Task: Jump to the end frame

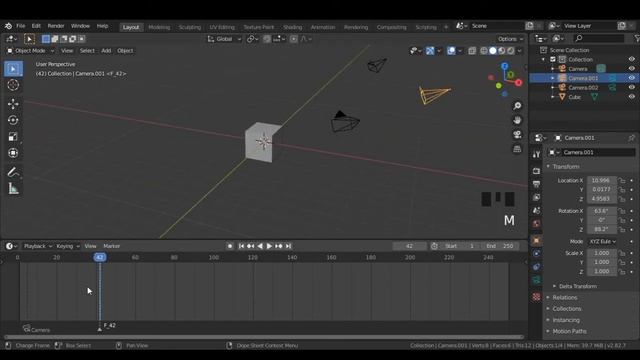Action: tap(288, 246)
